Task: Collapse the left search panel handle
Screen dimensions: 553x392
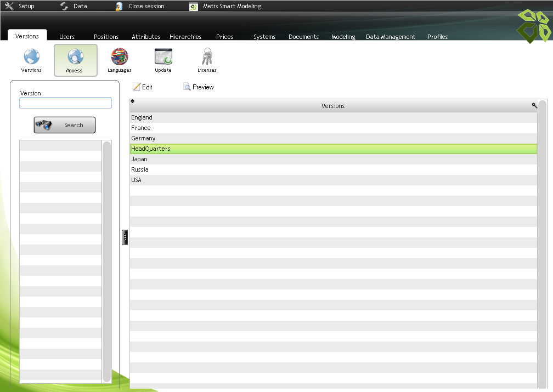Action: (x=125, y=237)
